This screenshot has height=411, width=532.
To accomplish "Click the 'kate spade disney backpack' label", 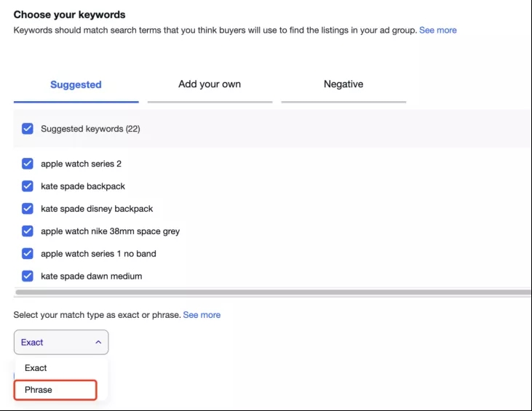I will (97, 209).
